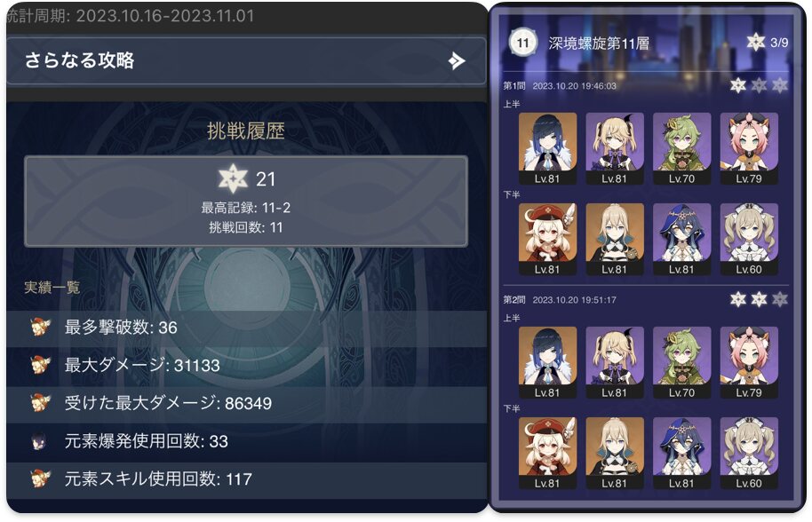Choose Lv.60 maid portrait in chamber 1 lower half
The image size is (812, 522).
749,239
